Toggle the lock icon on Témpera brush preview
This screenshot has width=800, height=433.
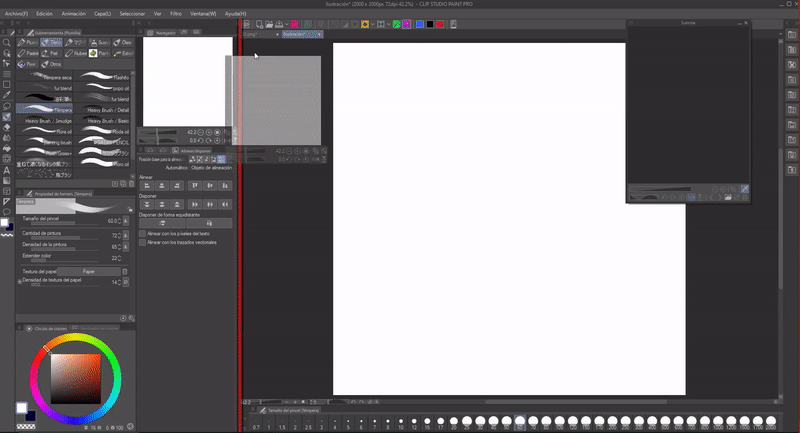[x=130, y=209]
